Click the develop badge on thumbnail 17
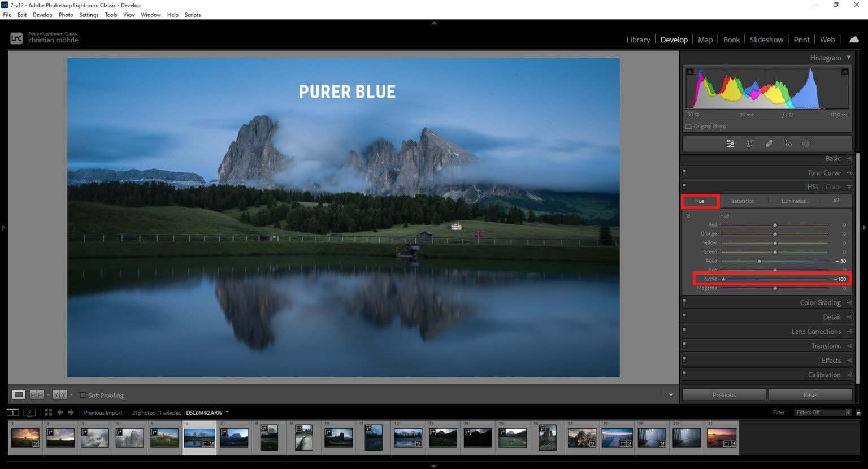The image size is (868, 469). pyautogui.click(x=592, y=444)
